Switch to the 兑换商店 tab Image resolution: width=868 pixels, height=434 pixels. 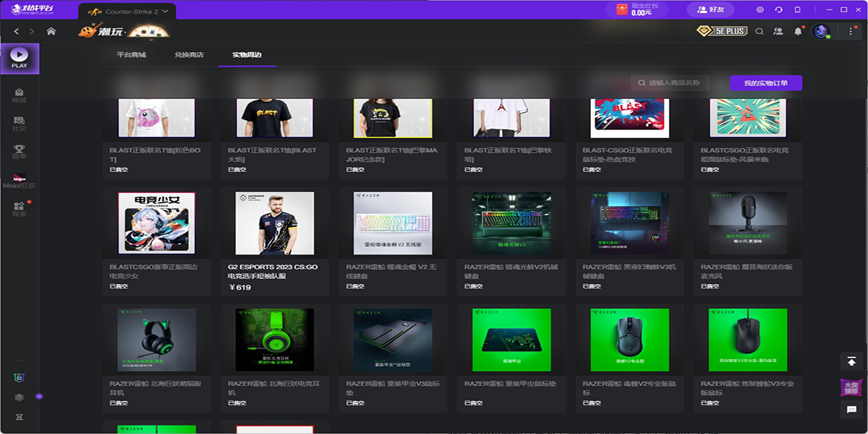[189, 55]
